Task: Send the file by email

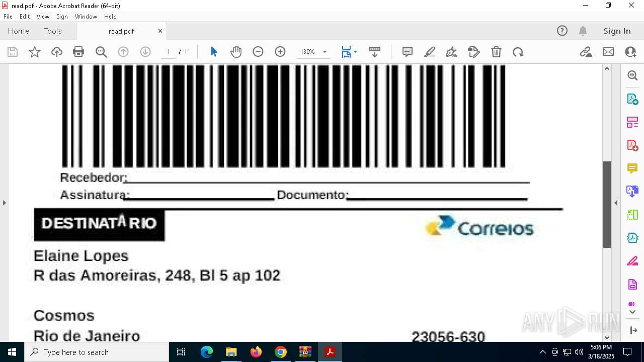Action: 608,52
